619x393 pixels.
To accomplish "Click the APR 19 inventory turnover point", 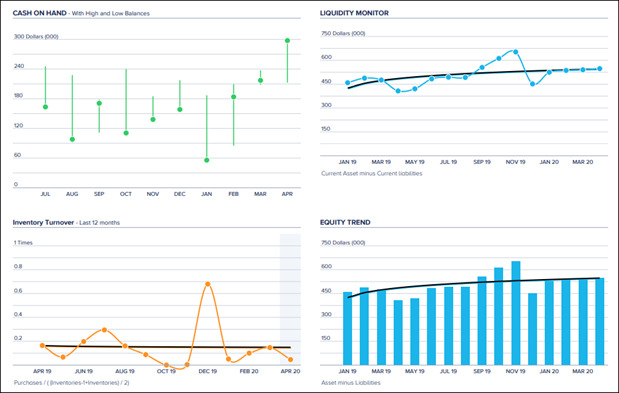I will pos(42,346).
